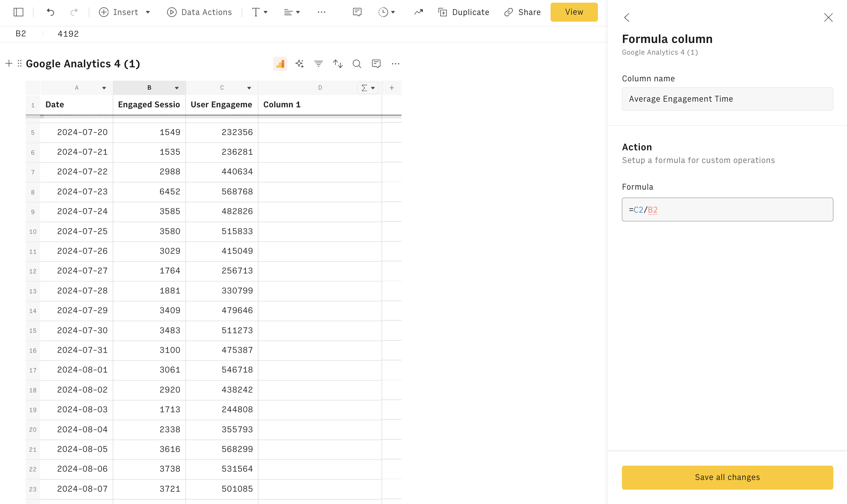Screen dimensions: 847x504
Task: Click the B2 cell reference box
Action: 21,34
